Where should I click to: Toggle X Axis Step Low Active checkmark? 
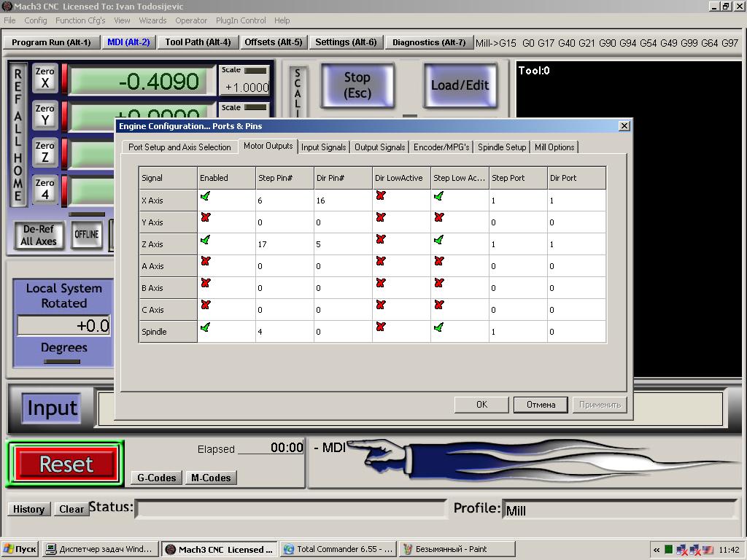tap(438, 196)
